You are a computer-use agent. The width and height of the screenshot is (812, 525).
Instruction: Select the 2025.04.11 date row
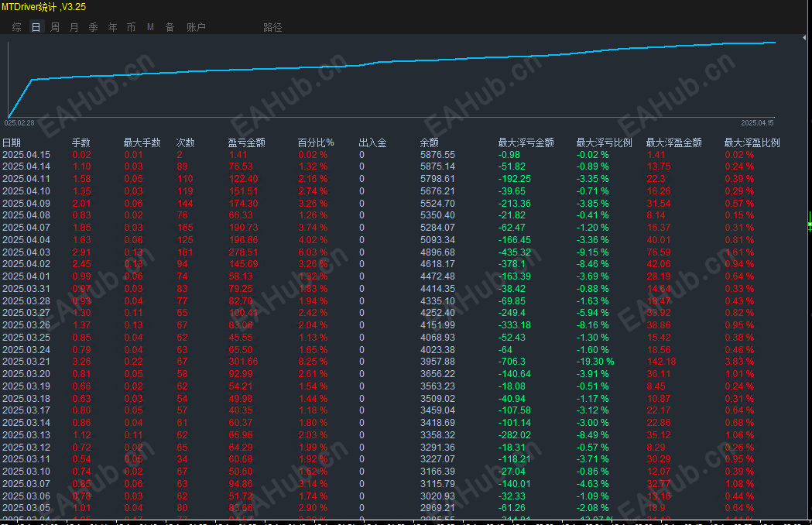point(26,179)
